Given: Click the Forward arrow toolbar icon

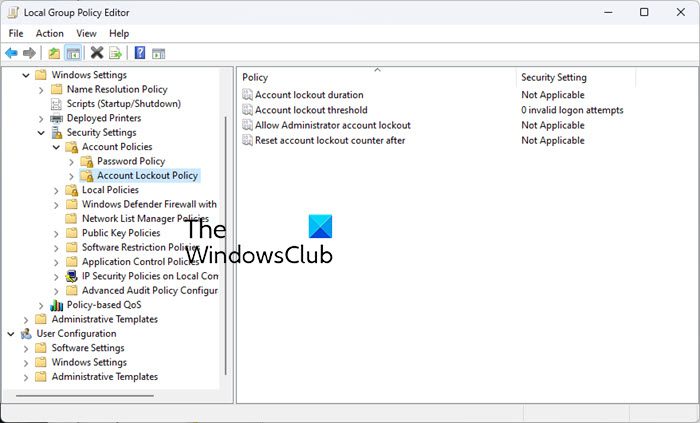Looking at the screenshot, I should coord(29,53).
